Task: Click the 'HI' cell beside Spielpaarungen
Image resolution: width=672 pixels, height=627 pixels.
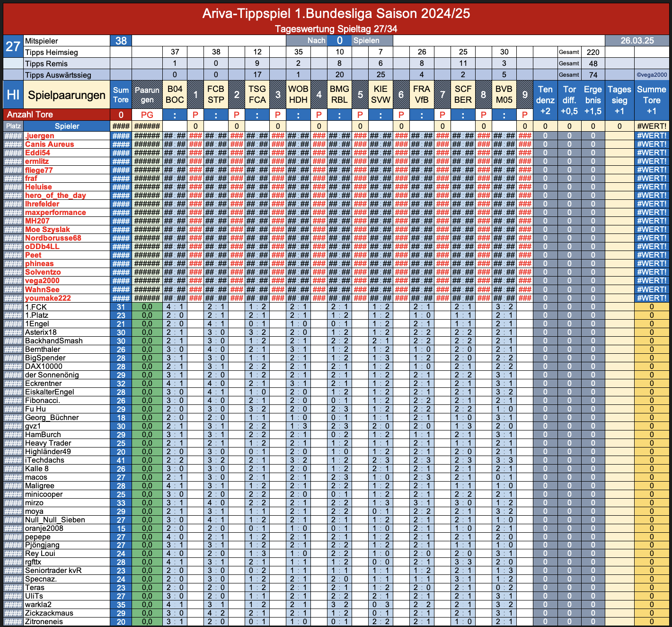Action: coord(13,95)
